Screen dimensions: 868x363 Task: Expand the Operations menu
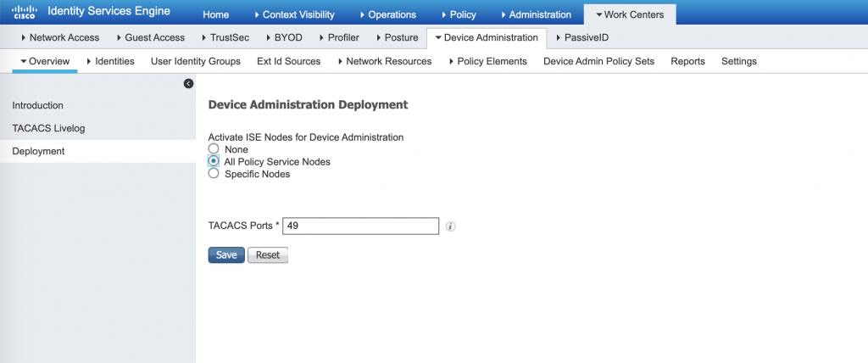tap(387, 15)
